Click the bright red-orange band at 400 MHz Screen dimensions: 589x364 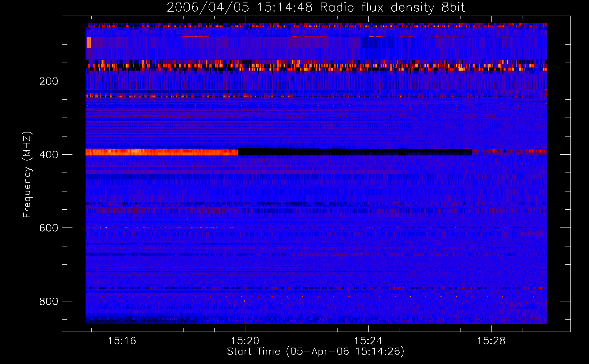(162, 152)
